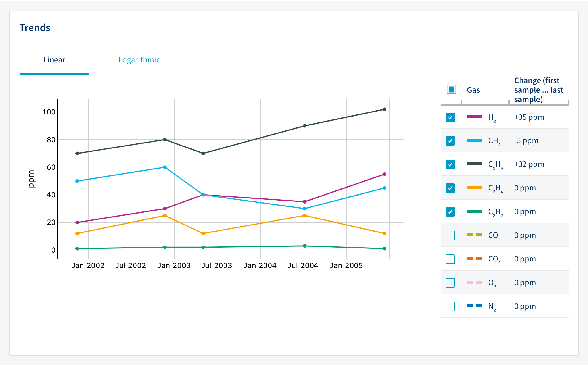This screenshot has width=588, height=365.
Task: Click the last C2H6 data point at 102 ppm
Action: [x=384, y=109]
